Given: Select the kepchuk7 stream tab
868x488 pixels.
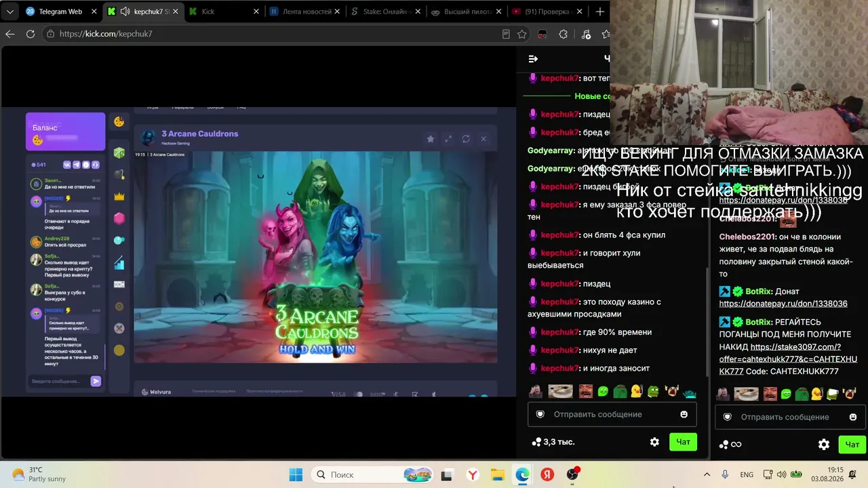Looking at the screenshot, I should pos(142,12).
